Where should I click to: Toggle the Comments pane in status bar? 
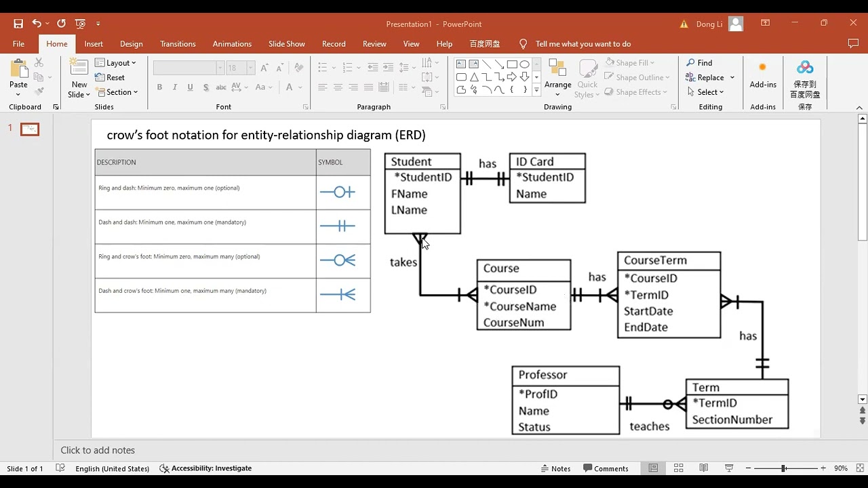click(606, 468)
